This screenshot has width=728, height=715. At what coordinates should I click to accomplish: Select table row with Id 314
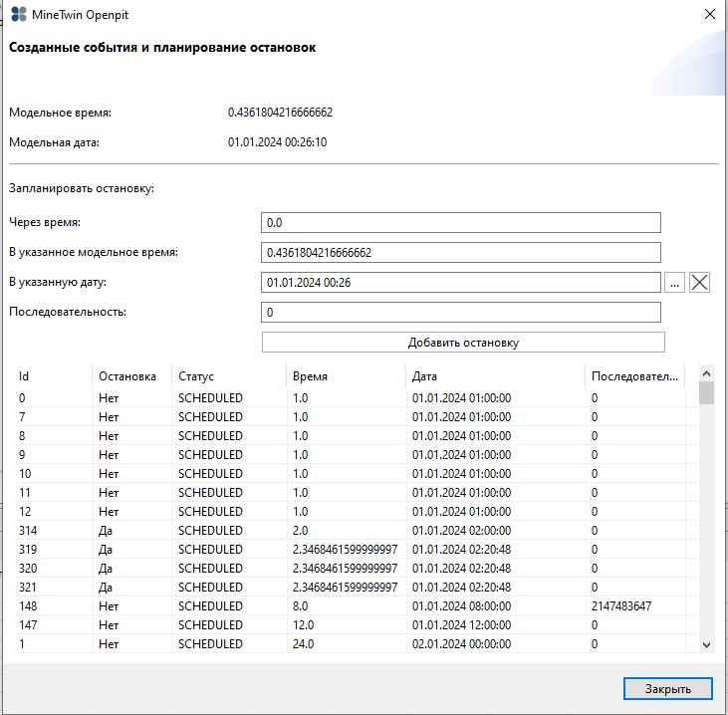(356, 530)
